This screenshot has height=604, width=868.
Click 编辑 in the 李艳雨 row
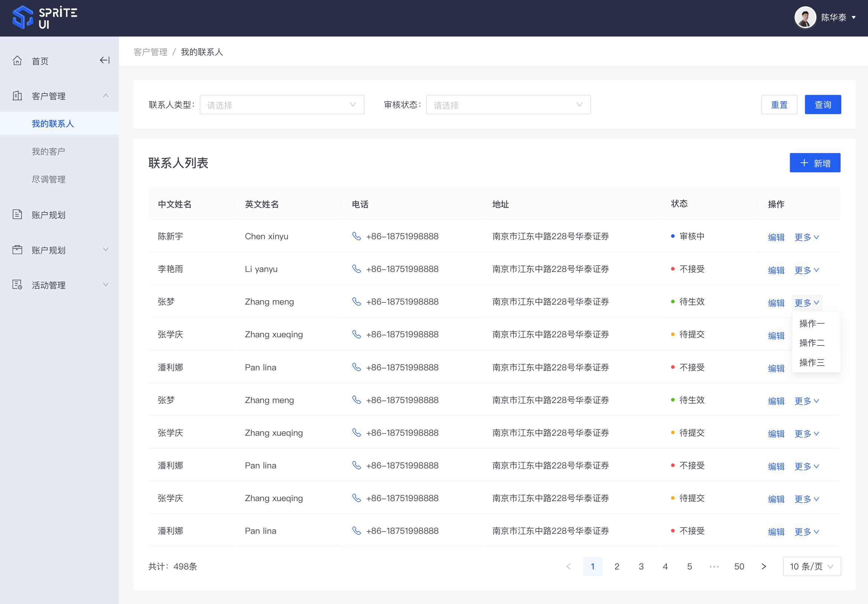click(776, 270)
